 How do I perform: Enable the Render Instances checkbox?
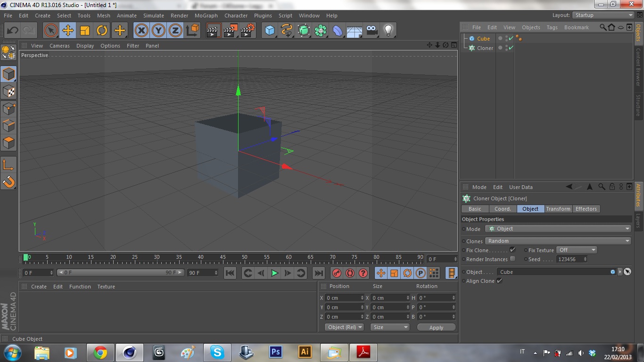click(x=512, y=259)
